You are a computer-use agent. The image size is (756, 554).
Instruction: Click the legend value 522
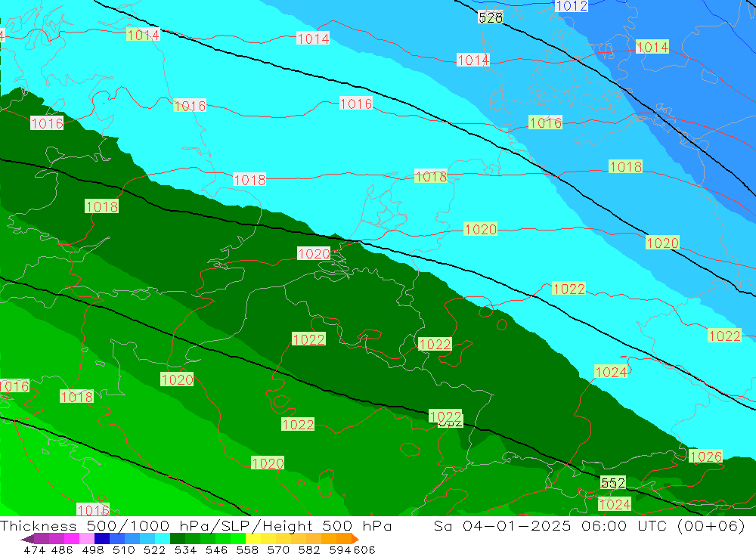click(x=154, y=549)
